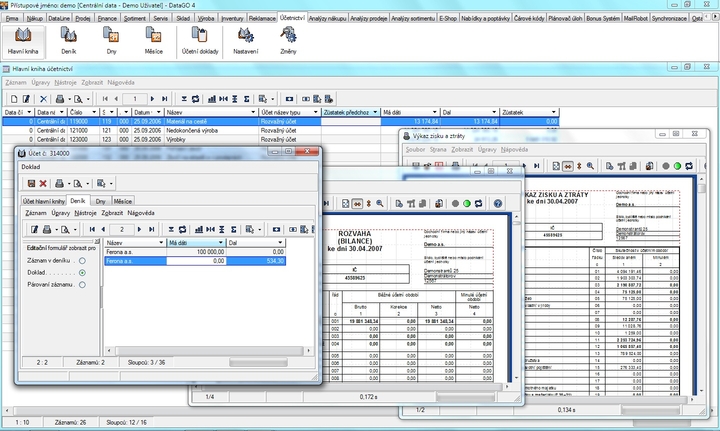Expand print dropdown arrow in Hlavní kniha toolbar
The width and height of the screenshot is (720, 431).
click(x=69, y=99)
